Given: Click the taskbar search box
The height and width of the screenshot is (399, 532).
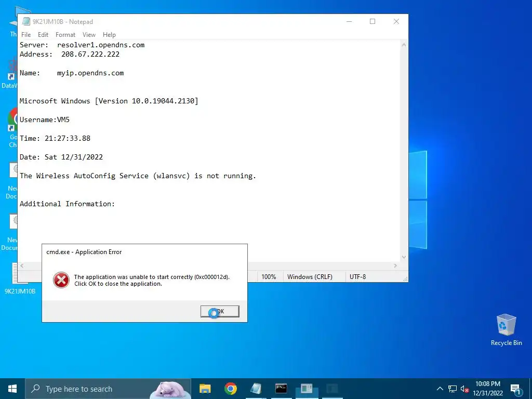Looking at the screenshot, I should point(108,389).
